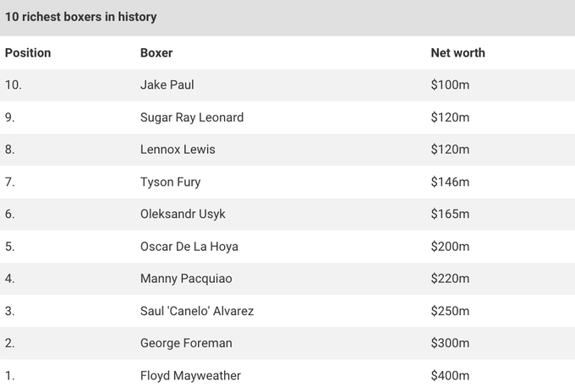
Task: Click the position number "1." cell
Action: pos(10,376)
